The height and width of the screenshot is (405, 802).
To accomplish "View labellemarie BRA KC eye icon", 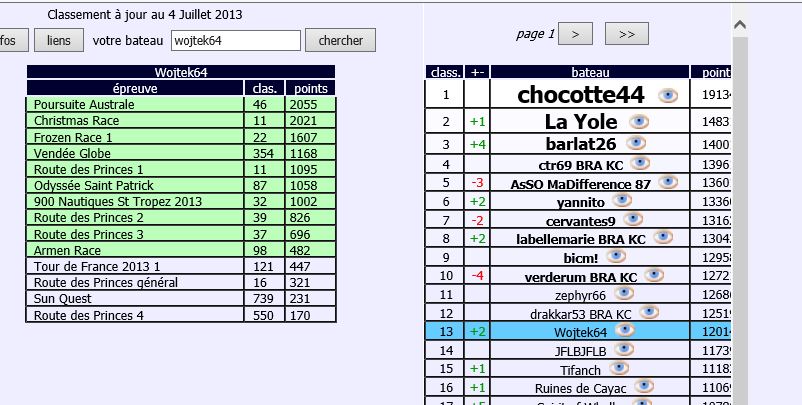I will pos(663,237).
